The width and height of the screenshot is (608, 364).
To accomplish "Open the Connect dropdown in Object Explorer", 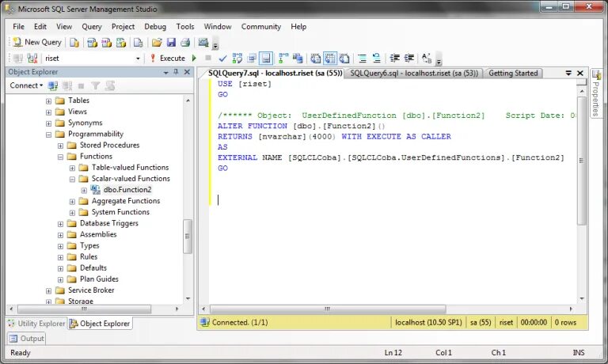I will 26,85.
